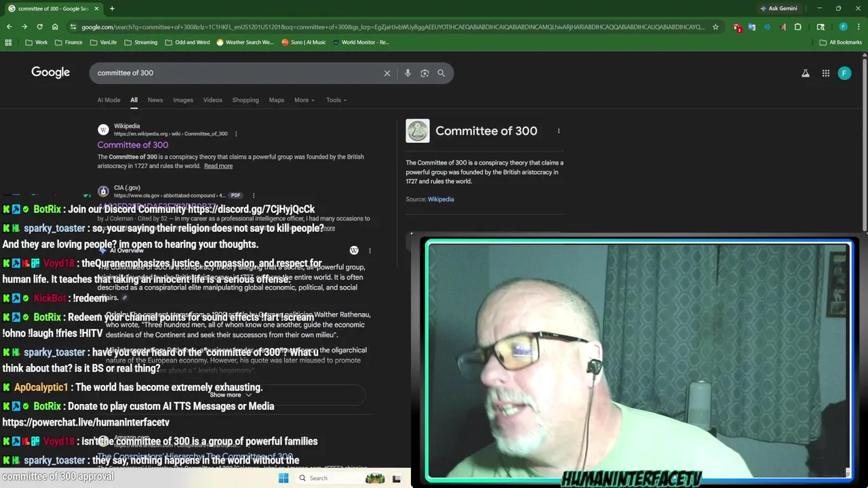Bookmark this page with star icon
The height and width of the screenshot is (488, 868).
tap(715, 27)
